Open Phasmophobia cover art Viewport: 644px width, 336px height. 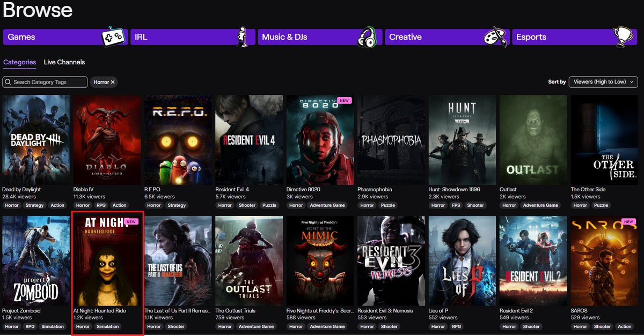[x=391, y=140]
